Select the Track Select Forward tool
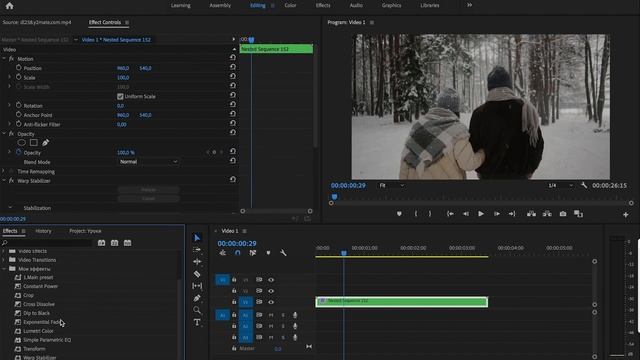Image resolution: width=640 pixels, height=360 pixels. 197,249
